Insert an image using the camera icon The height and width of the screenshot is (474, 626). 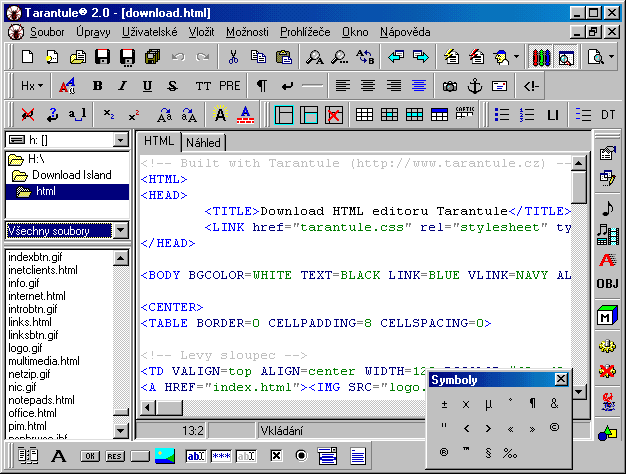pyautogui.click(x=450, y=86)
